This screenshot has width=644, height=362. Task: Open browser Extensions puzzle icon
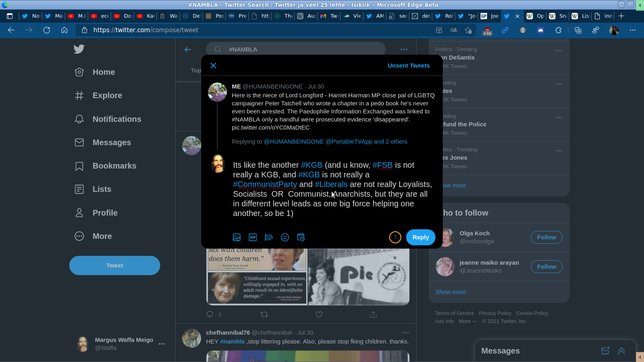[x=558, y=30]
